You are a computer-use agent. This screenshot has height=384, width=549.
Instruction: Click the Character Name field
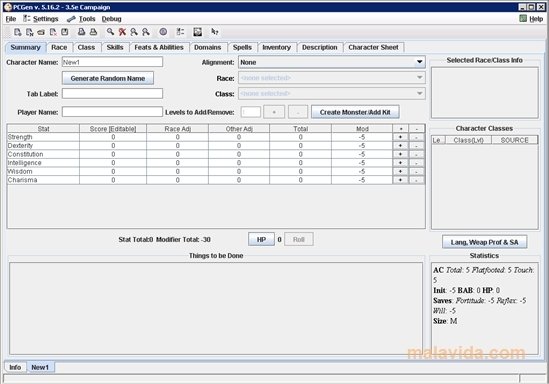(x=112, y=62)
